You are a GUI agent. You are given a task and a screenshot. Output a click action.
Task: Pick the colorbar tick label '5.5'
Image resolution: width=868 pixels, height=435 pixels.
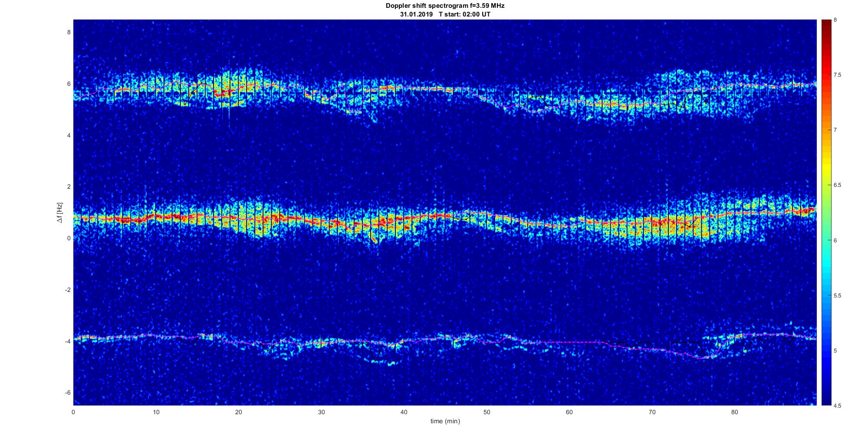pos(838,295)
